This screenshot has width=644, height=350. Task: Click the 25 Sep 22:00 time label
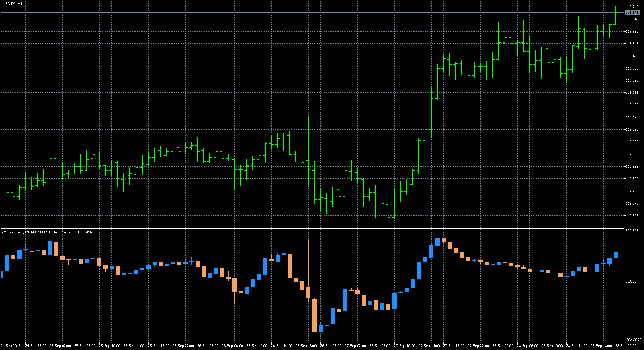(183, 346)
